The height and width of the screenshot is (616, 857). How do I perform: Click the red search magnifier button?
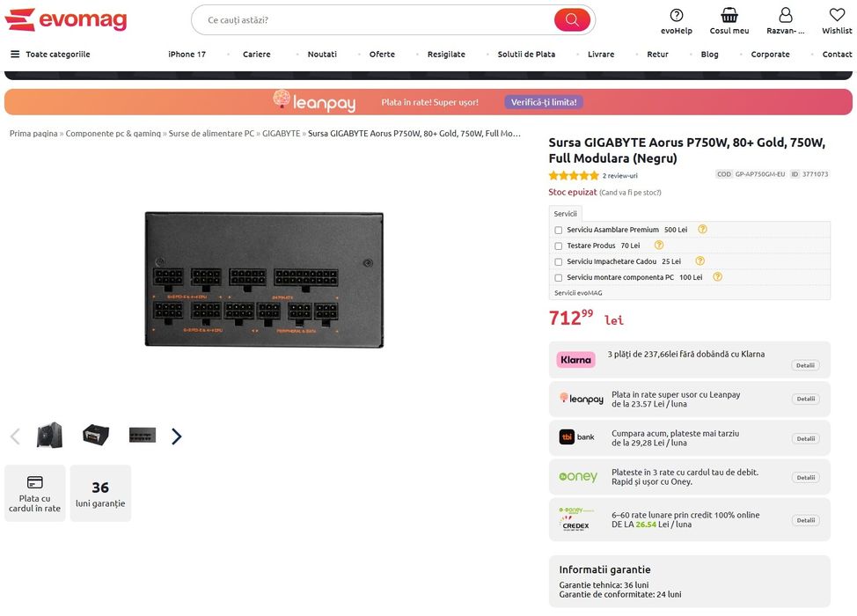point(572,19)
